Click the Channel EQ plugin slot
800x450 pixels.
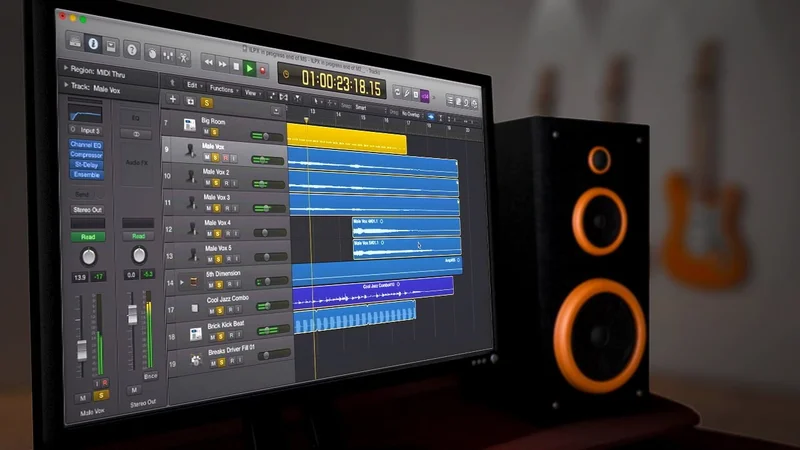tap(86, 144)
